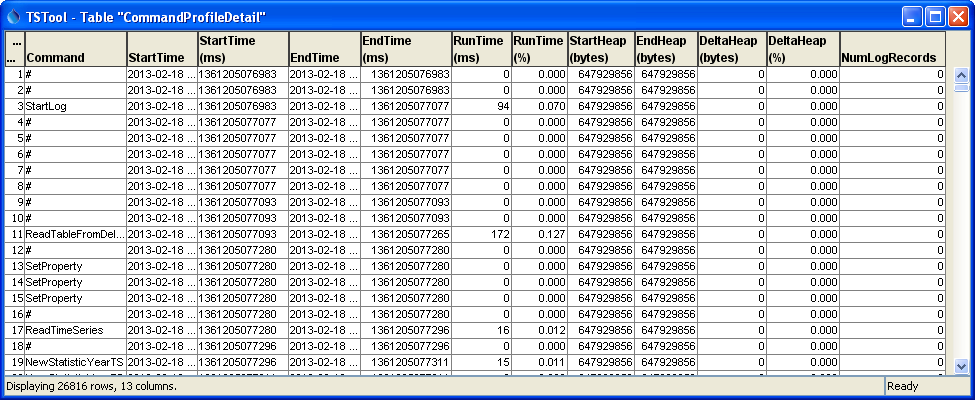The height and width of the screenshot is (400, 975).
Task: Select the ReadTableFromDel... command cell
Action: [75, 234]
